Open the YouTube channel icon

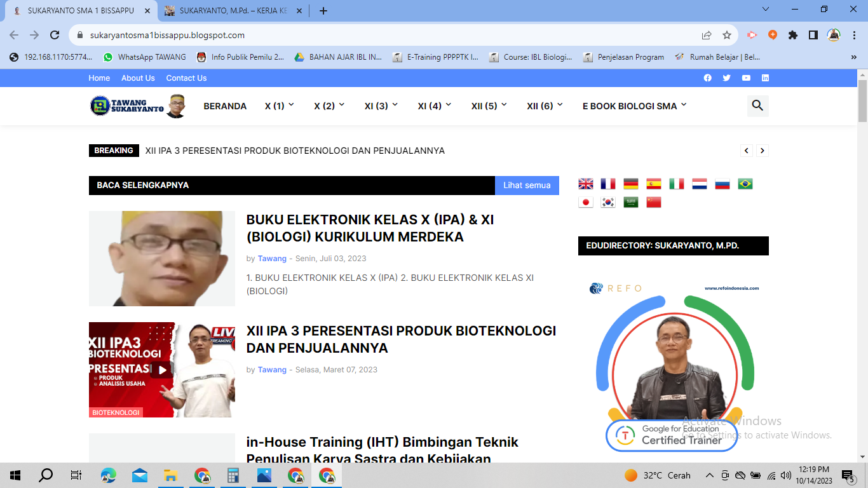click(x=746, y=78)
